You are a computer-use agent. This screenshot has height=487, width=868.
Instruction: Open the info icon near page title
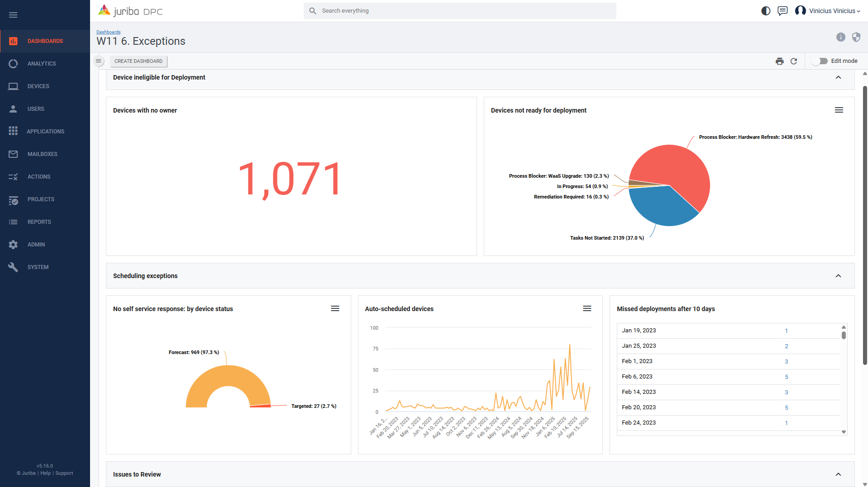(840, 37)
